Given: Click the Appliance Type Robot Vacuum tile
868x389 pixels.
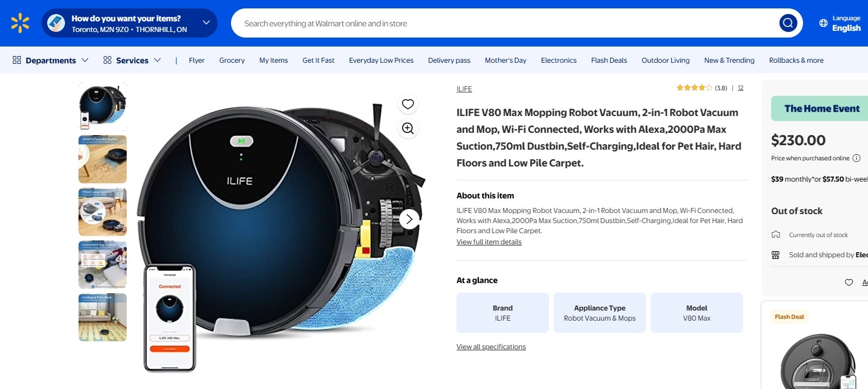Looking at the screenshot, I should (599, 313).
